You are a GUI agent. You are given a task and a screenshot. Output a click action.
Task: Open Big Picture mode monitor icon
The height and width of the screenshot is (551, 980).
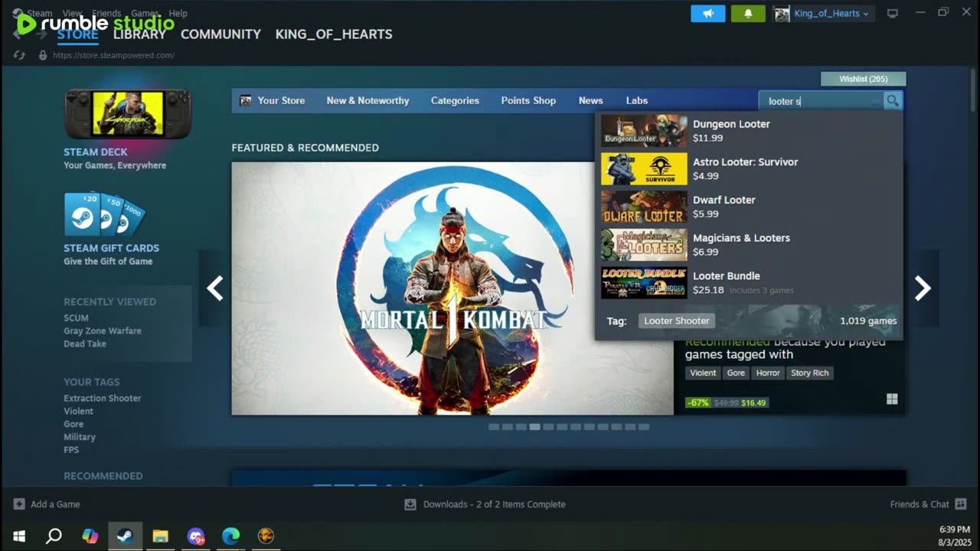(893, 14)
